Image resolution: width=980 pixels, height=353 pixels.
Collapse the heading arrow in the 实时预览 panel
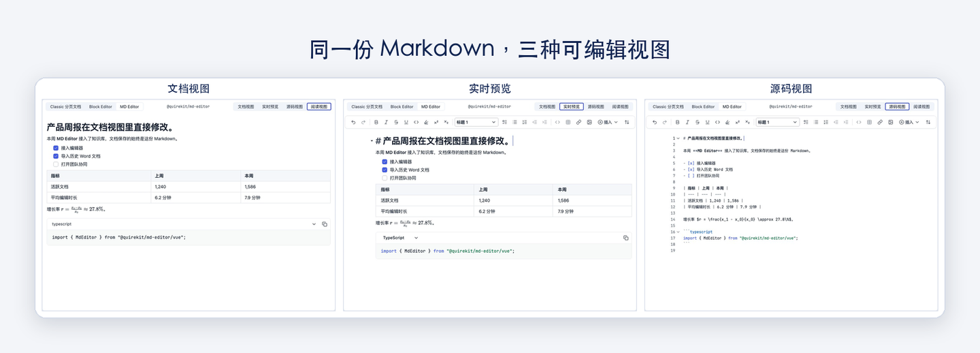372,141
